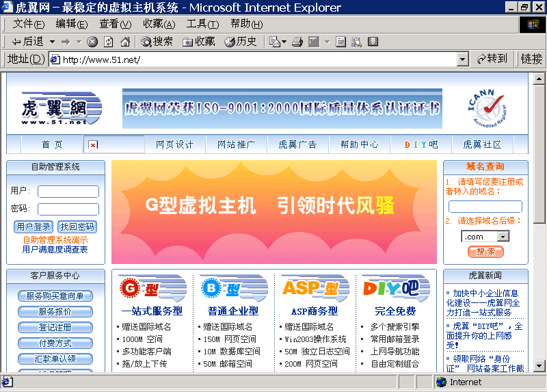This screenshot has height=392, width=547.
Task: Expand the Edit button dropdown arrow
Action: 328,42
